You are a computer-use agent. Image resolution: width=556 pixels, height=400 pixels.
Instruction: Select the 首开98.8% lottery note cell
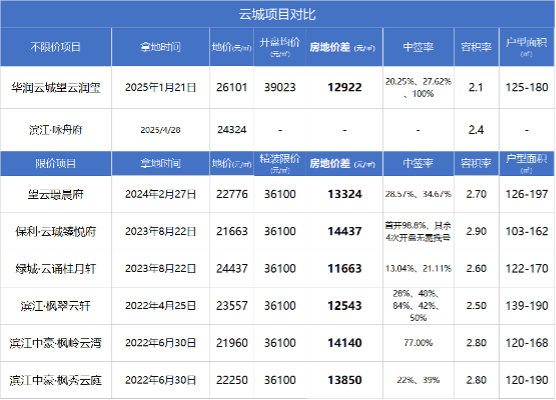pos(418,232)
